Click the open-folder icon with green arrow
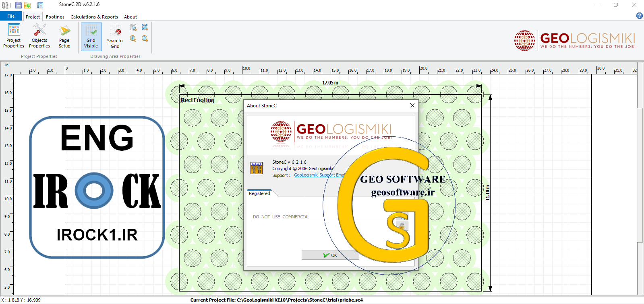Image resolution: width=644 pixels, height=304 pixels. click(x=27, y=5)
